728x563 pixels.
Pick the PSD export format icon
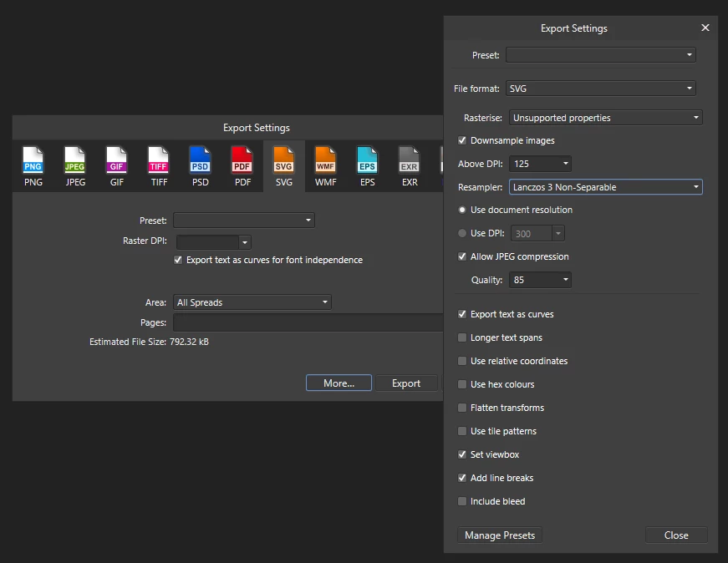(x=200, y=166)
